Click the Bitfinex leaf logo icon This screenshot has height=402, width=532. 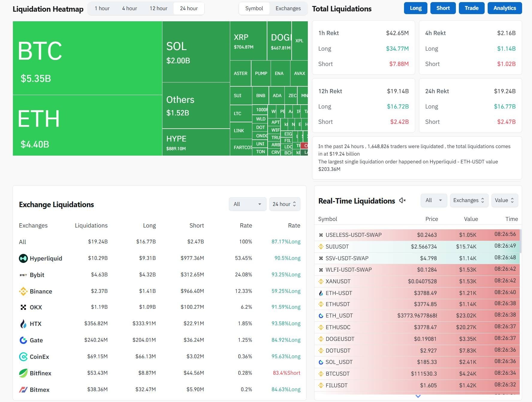(x=23, y=373)
